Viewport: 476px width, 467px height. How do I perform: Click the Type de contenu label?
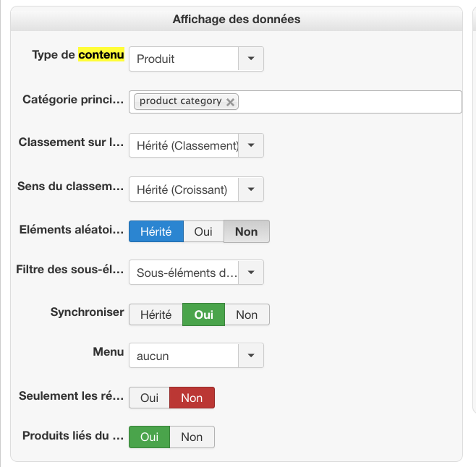[78, 55]
